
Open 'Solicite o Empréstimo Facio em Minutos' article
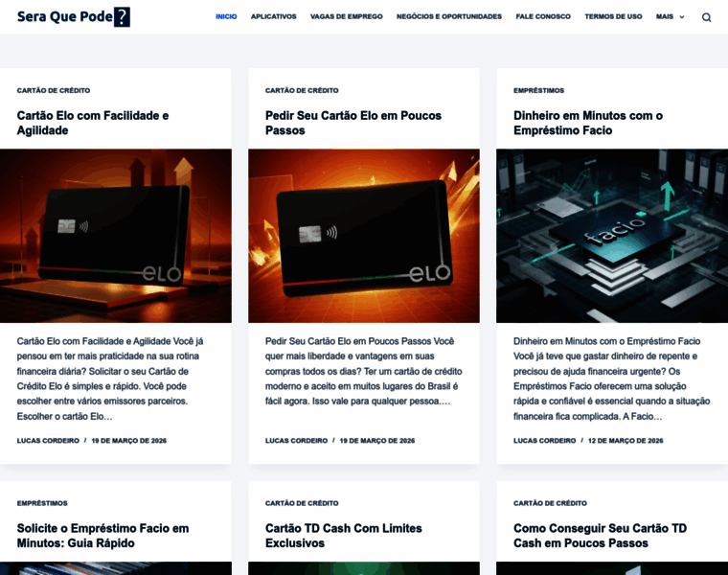[x=102, y=536]
